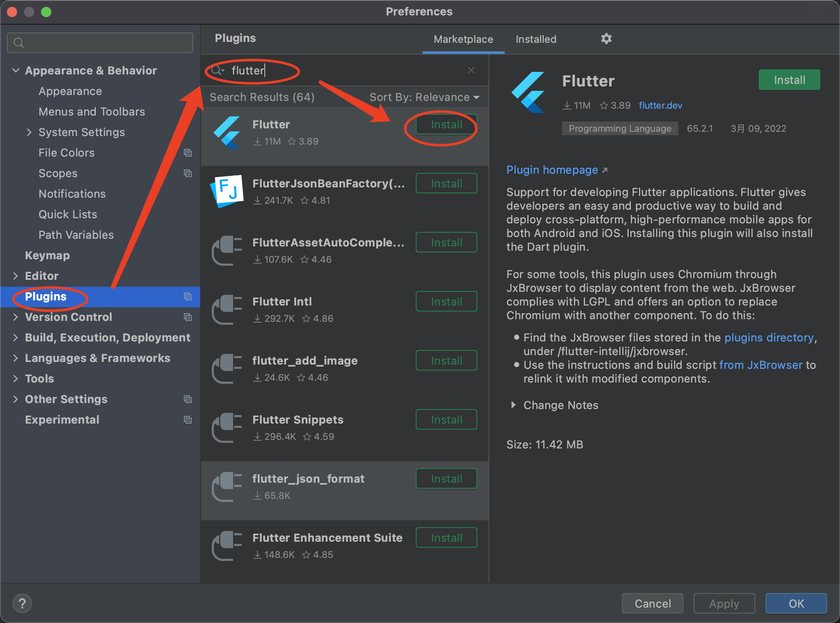
Task: Select the Flutter Enhancement Suite plugin icon
Action: click(x=227, y=546)
